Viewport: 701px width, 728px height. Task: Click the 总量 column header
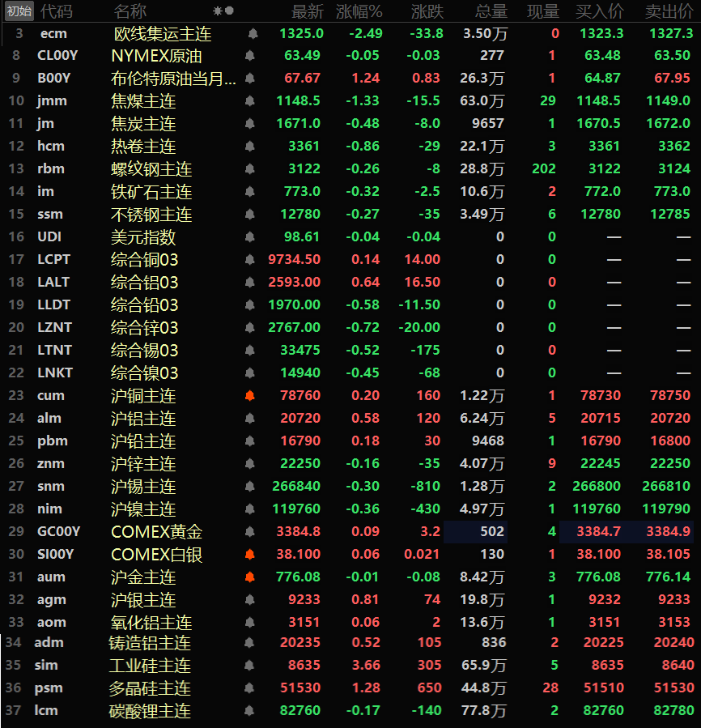tap(491, 11)
